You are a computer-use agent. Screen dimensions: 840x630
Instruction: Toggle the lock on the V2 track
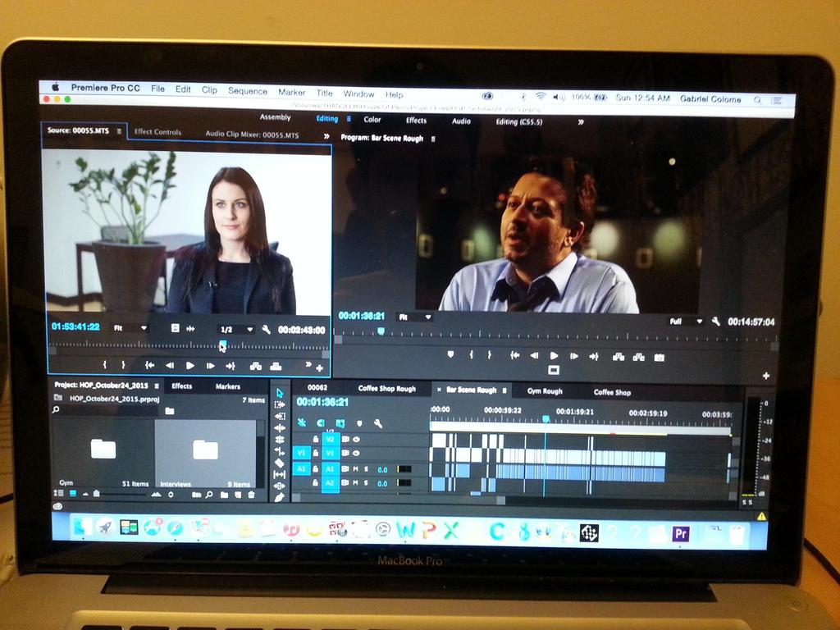tap(316, 440)
